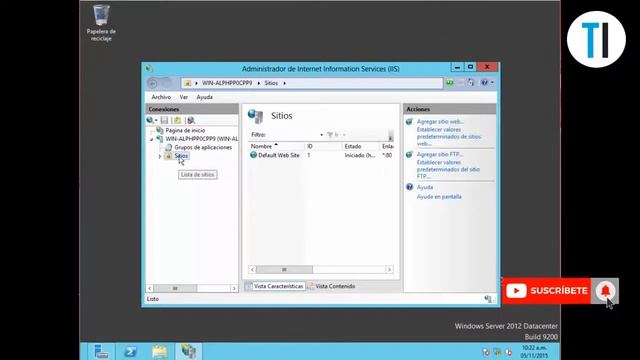Open the help icon dropdown arrow
Viewport: 640px width, 360px height.
tap(492, 82)
